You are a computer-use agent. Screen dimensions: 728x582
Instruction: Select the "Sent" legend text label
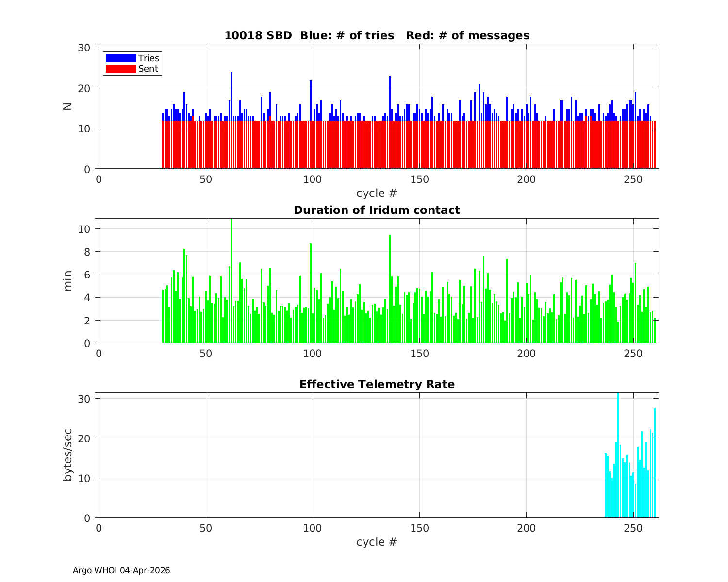tap(148, 69)
